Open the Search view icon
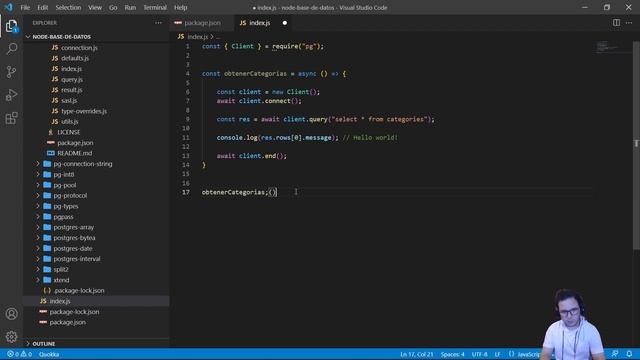The height and width of the screenshot is (360, 640). click(11, 49)
